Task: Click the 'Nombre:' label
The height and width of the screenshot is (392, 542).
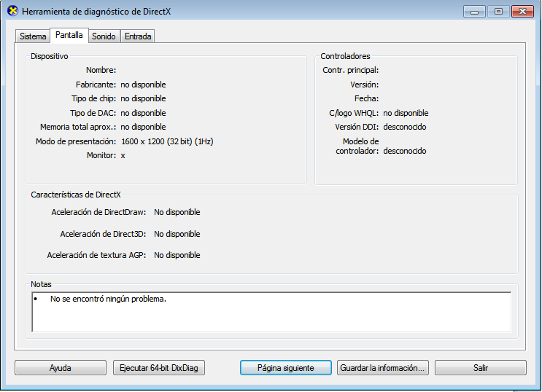Action: pos(101,70)
